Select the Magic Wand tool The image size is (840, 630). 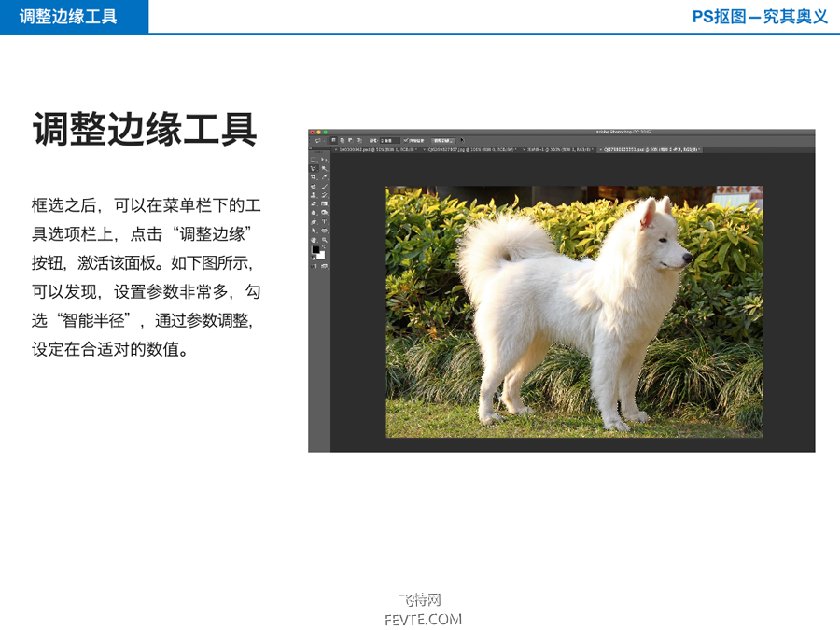pos(324,168)
